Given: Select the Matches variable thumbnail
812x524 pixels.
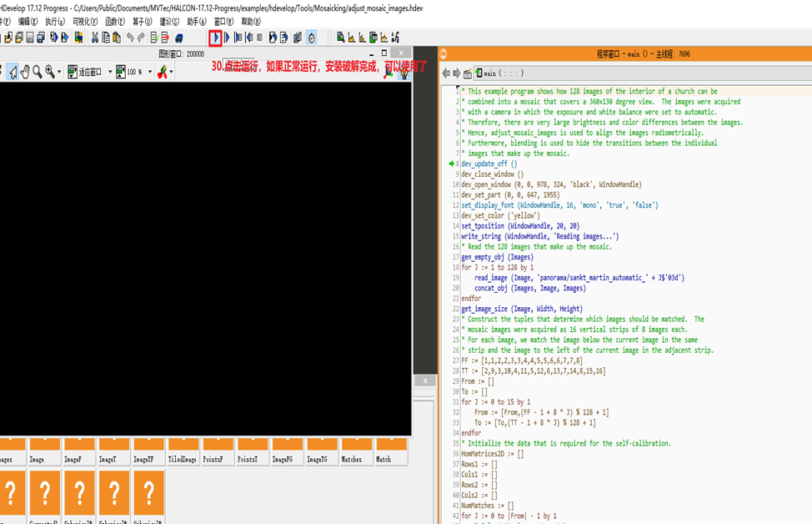Looking at the screenshot, I should [x=358, y=451].
